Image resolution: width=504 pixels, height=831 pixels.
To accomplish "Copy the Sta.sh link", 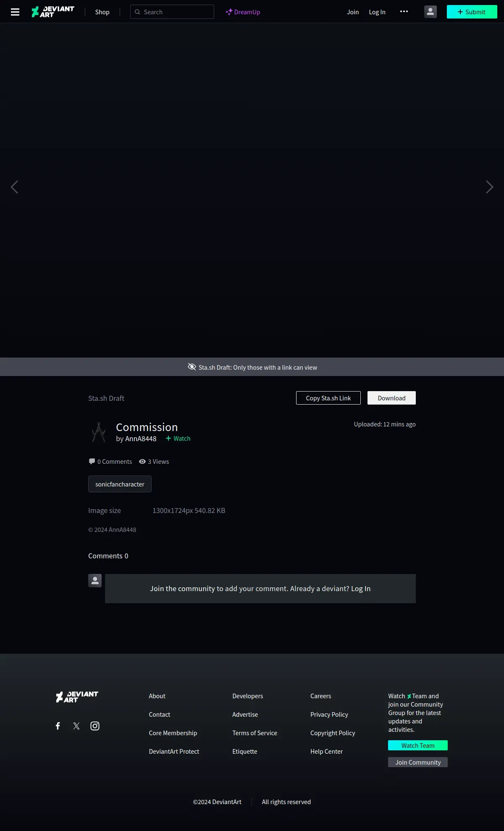I will click(x=328, y=398).
